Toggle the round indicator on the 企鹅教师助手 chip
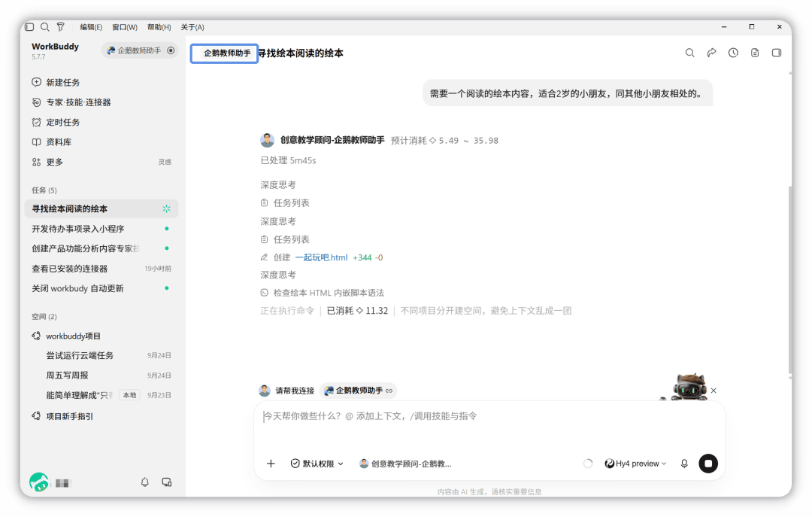 171,50
